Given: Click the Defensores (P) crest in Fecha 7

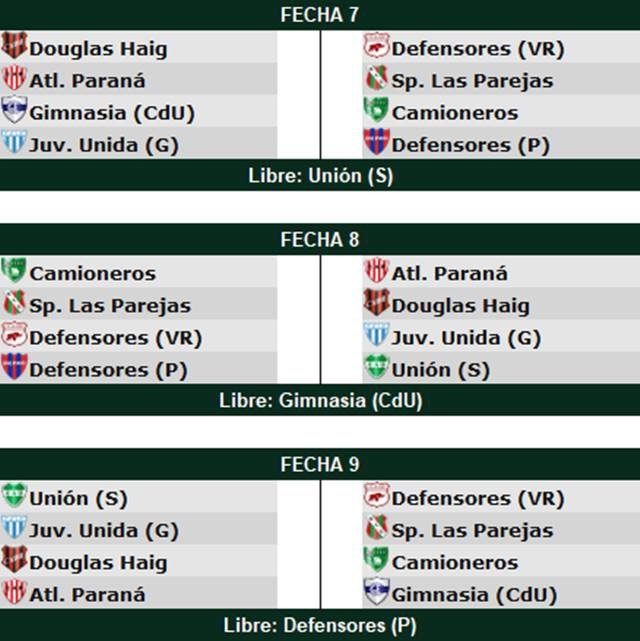Looking at the screenshot, I should click(x=376, y=143).
